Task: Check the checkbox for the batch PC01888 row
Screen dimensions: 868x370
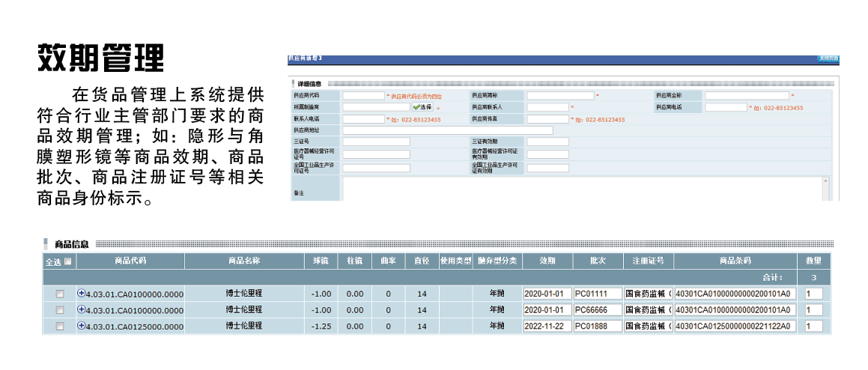Action: click(x=60, y=326)
